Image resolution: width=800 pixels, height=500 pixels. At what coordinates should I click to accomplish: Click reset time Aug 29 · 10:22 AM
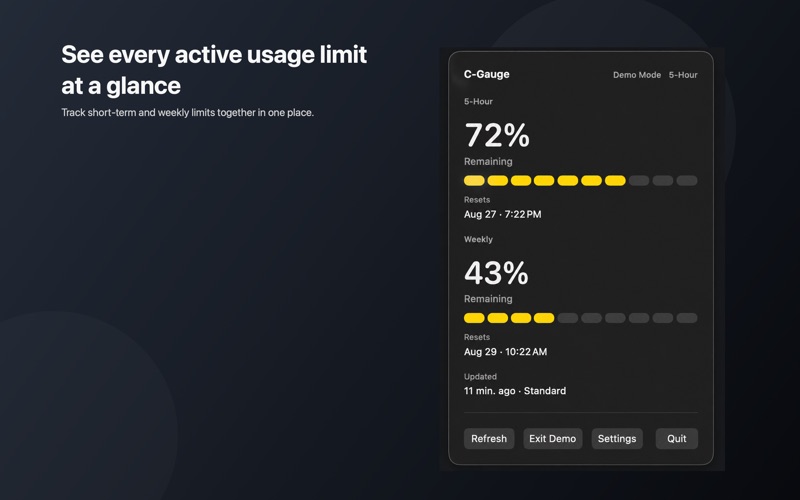pos(505,352)
